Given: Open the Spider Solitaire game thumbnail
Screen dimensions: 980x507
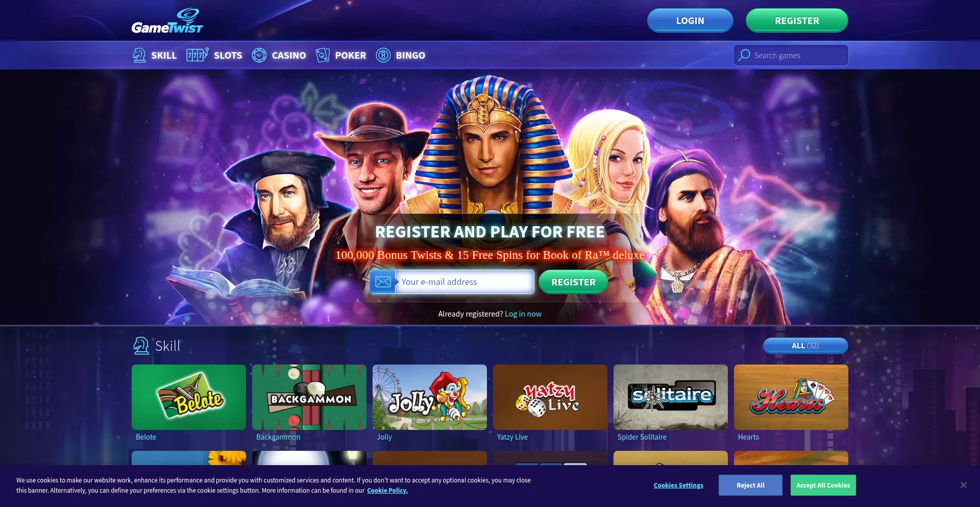Looking at the screenshot, I should tap(671, 397).
